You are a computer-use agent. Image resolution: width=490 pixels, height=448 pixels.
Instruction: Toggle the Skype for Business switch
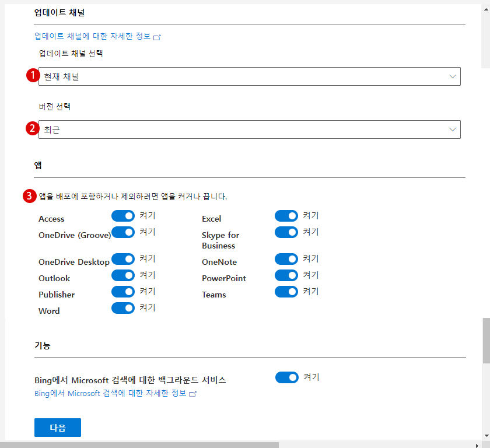[x=286, y=232]
